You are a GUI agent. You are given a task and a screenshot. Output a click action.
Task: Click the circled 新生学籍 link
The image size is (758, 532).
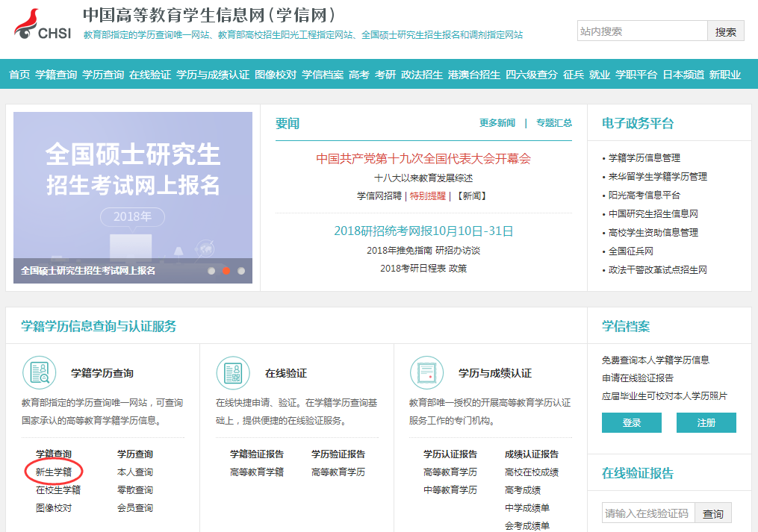[x=54, y=472]
